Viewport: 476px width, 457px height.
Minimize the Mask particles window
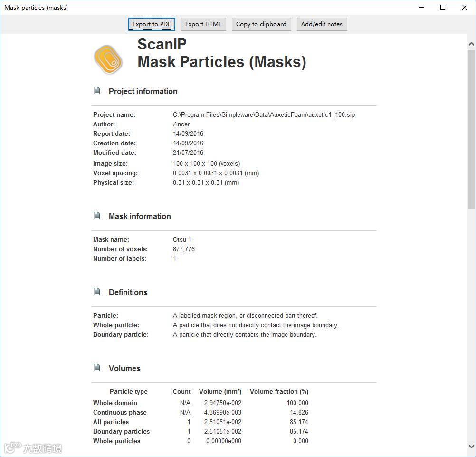coord(421,7)
